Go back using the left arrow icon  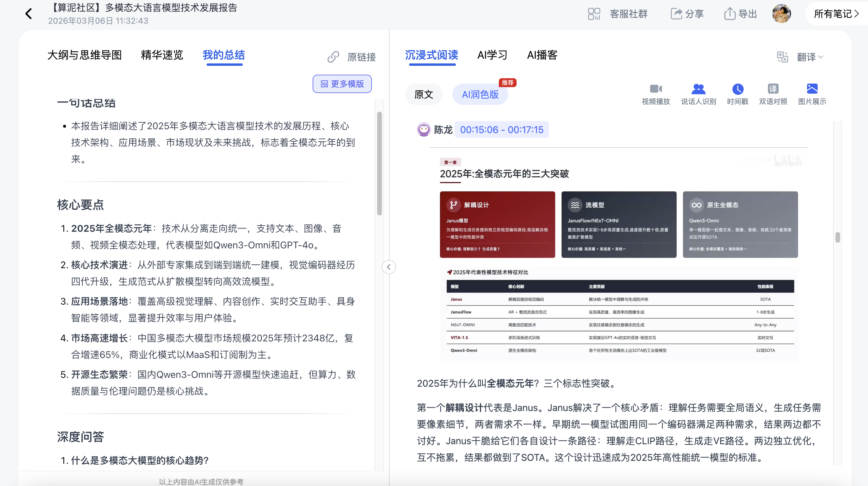(x=29, y=14)
